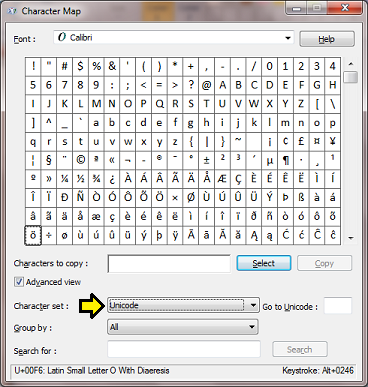Image resolution: width=368 pixels, height=387 pixels.
Task: Pick the highlighted ö character cell
Action: point(33,235)
